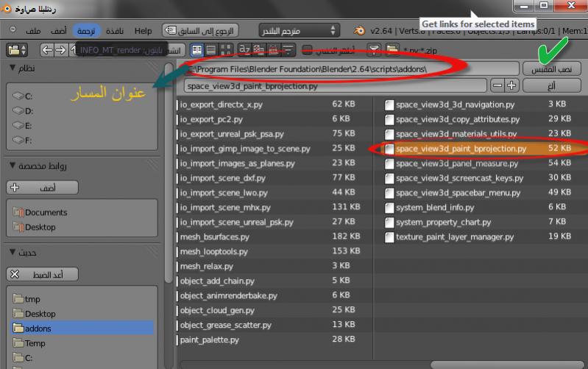Select space_view3d_paint_bprojection.py file

(461, 149)
